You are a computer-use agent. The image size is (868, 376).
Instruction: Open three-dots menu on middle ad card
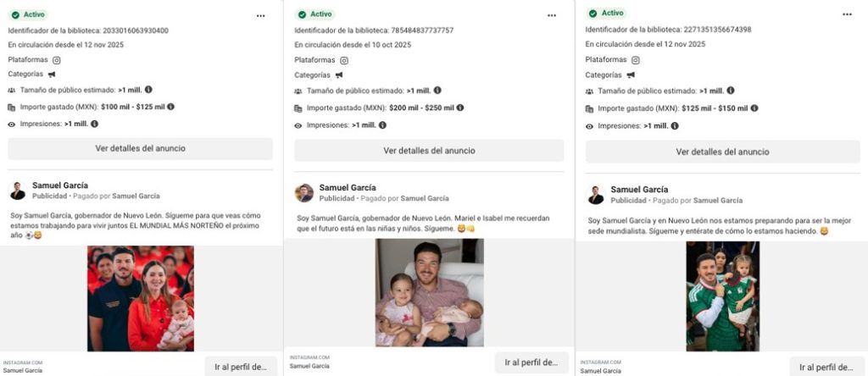tap(552, 15)
